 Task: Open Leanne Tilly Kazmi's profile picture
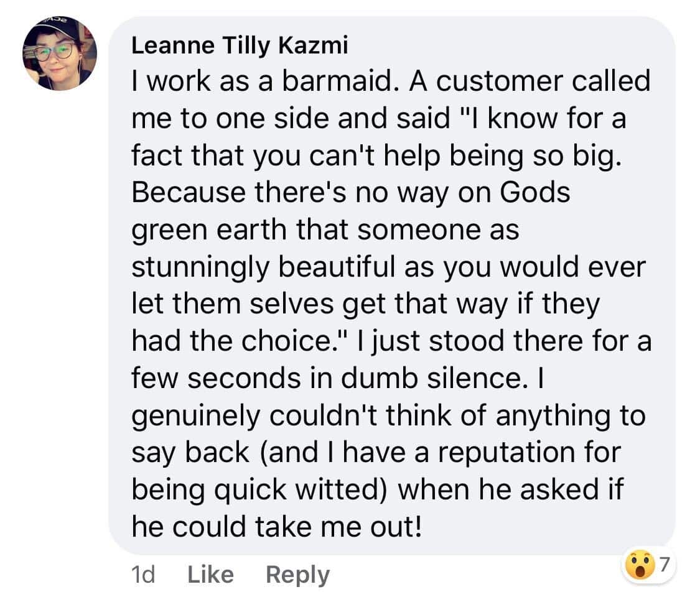click(60, 54)
